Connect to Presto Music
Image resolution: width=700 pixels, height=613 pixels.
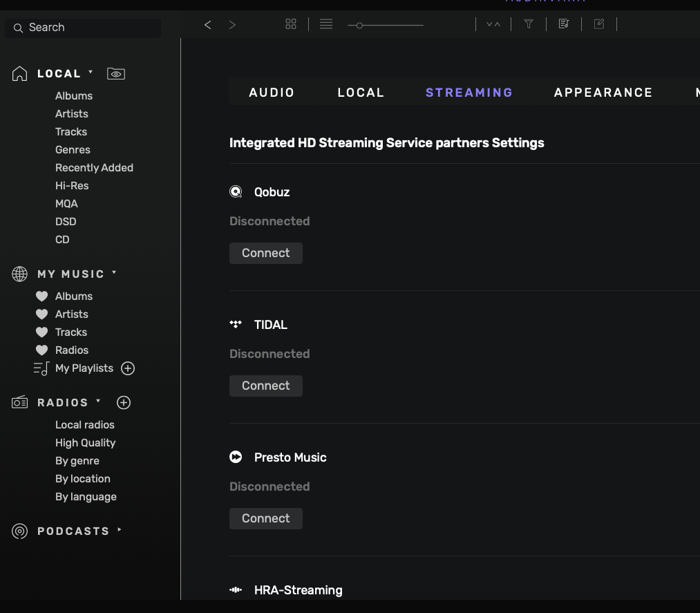pyautogui.click(x=266, y=518)
